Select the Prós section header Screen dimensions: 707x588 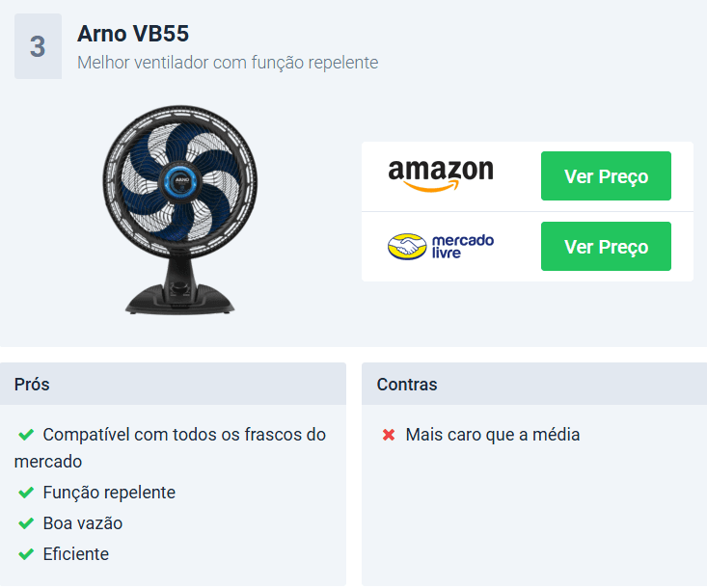(174, 384)
